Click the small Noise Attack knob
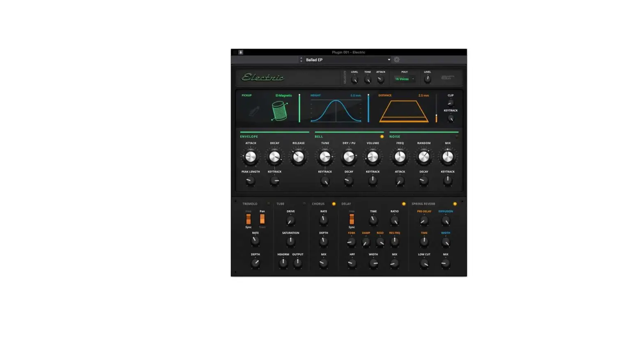Viewport: 644px width, 355px height. point(400,180)
